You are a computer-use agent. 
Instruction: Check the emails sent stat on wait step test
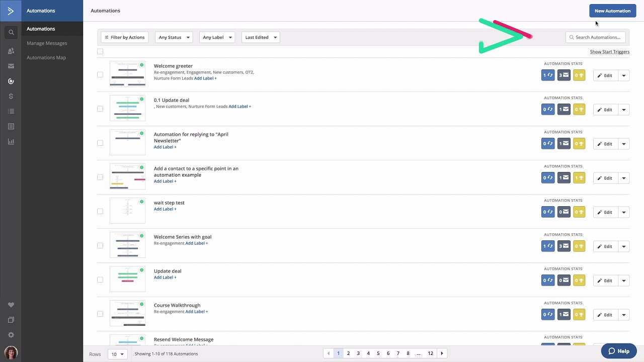[x=563, y=212]
